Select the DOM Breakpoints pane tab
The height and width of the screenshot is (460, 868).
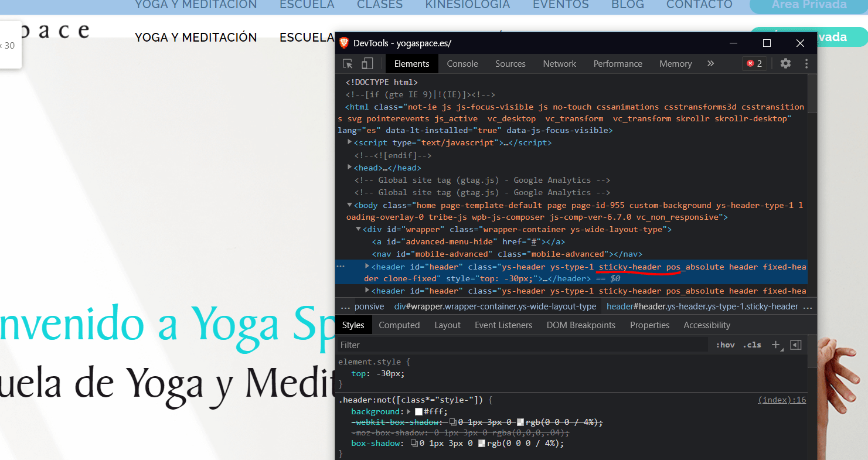coord(581,325)
